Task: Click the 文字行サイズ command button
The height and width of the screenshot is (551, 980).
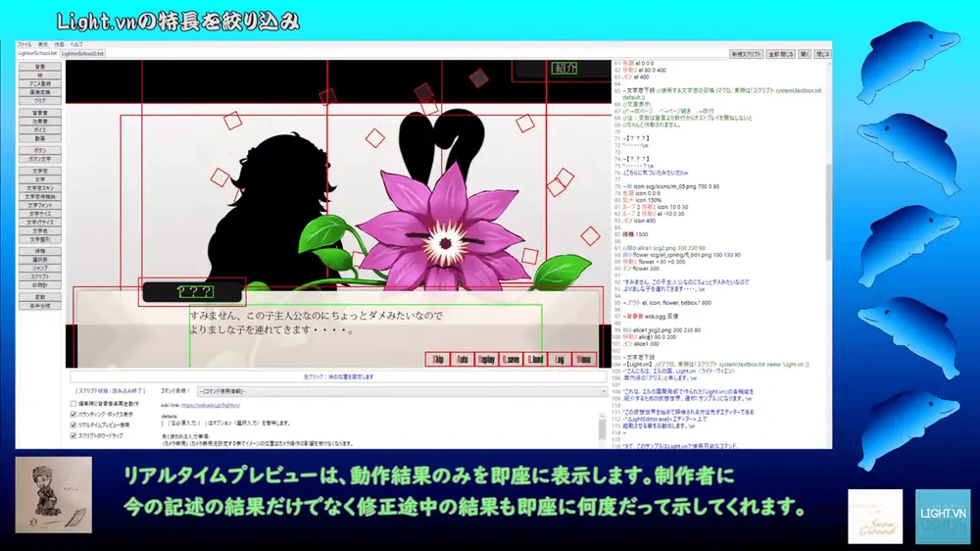Action: (40, 222)
